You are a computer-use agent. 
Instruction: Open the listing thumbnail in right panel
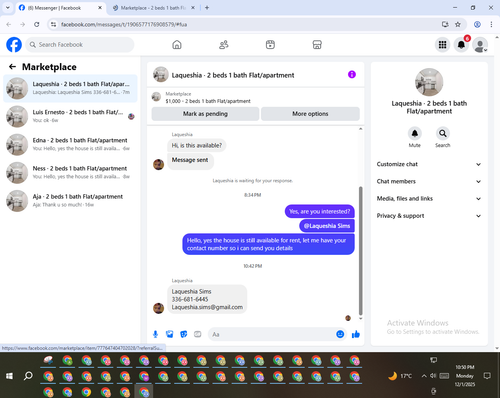(429, 82)
